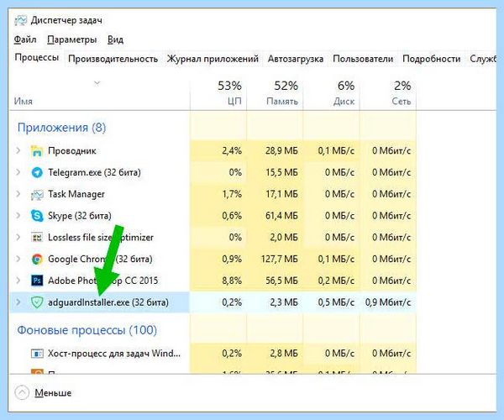This screenshot has width=504, height=420.
Task: Select adguardInstaller.exe (32 бита) row name
Action: (x=108, y=302)
